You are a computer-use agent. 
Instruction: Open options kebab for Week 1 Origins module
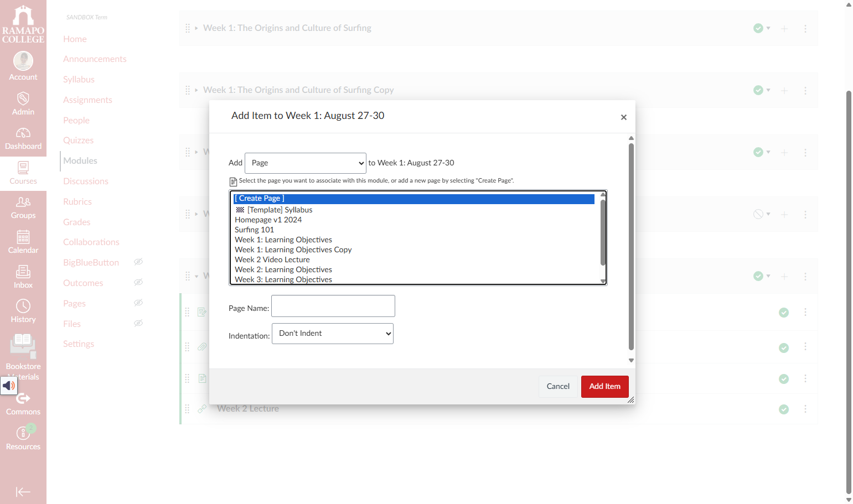[x=805, y=28]
